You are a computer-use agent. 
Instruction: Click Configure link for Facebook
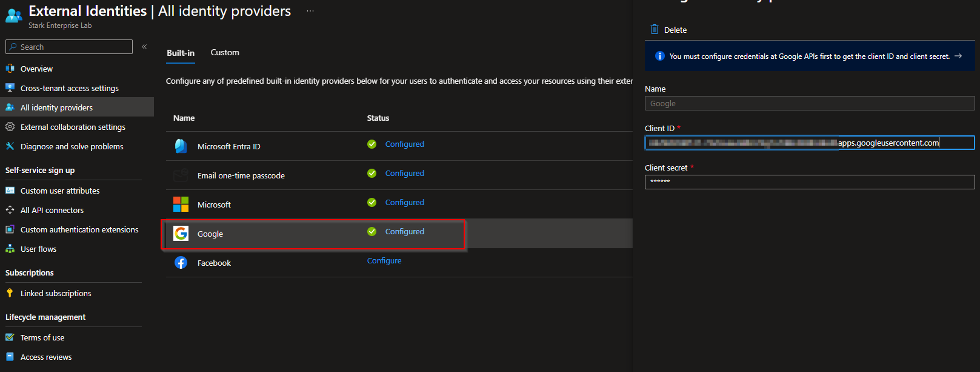(x=384, y=261)
